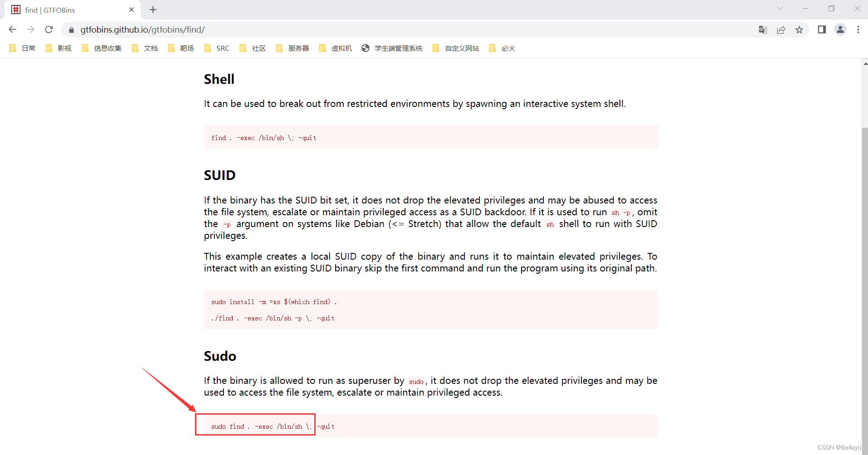Open the 信息收集 bookmark folder
868x455 pixels.
(102, 48)
